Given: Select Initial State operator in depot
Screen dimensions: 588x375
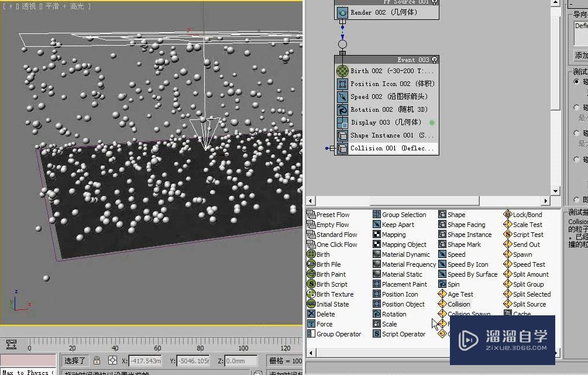Looking at the screenshot, I should coord(328,304).
